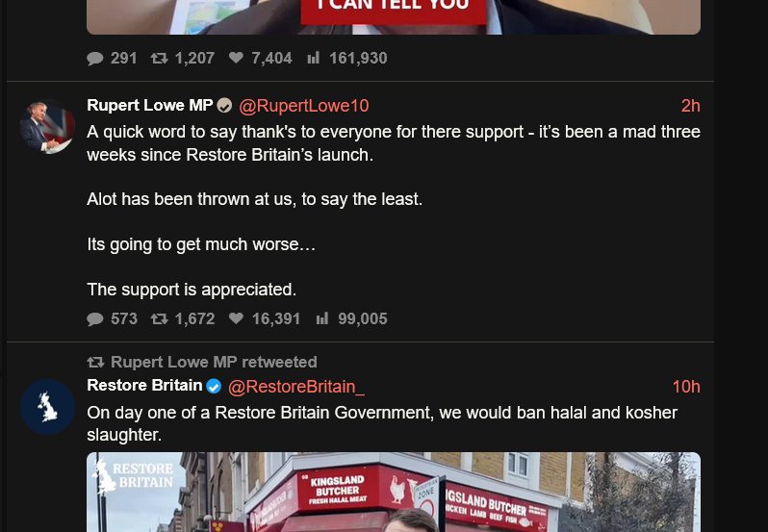The height and width of the screenshot is (532, 768).
Task: Click the Rupert Lowe MP display name
Action: point(150,105)
